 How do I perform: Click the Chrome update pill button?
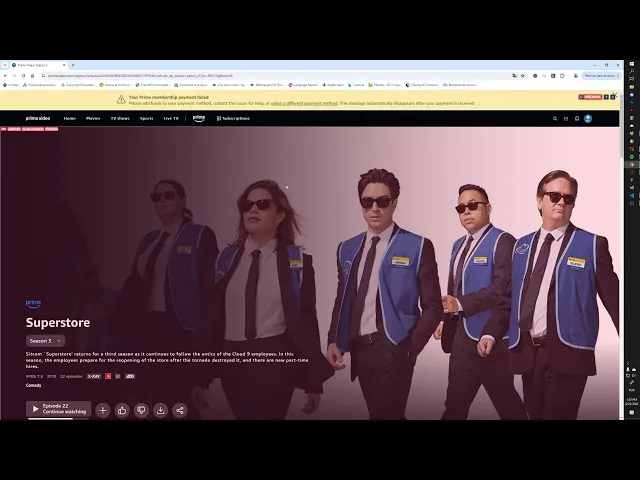click(x=602, y=76)
